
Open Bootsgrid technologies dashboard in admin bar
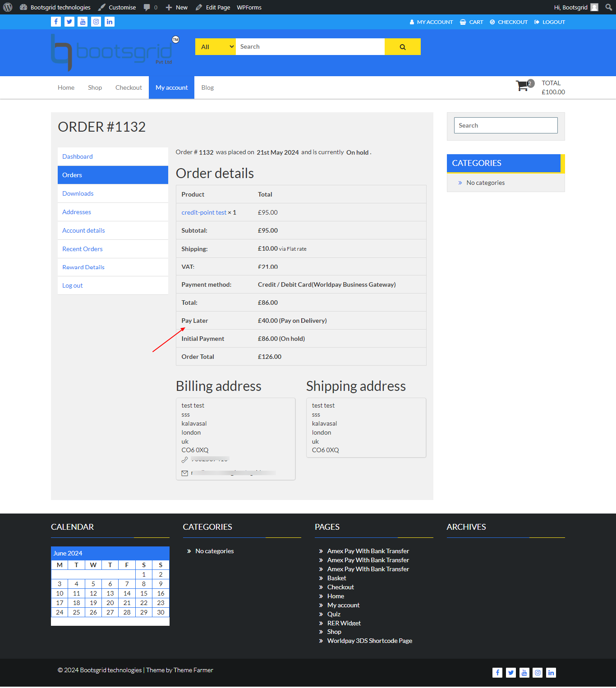[x=55, y=7]
